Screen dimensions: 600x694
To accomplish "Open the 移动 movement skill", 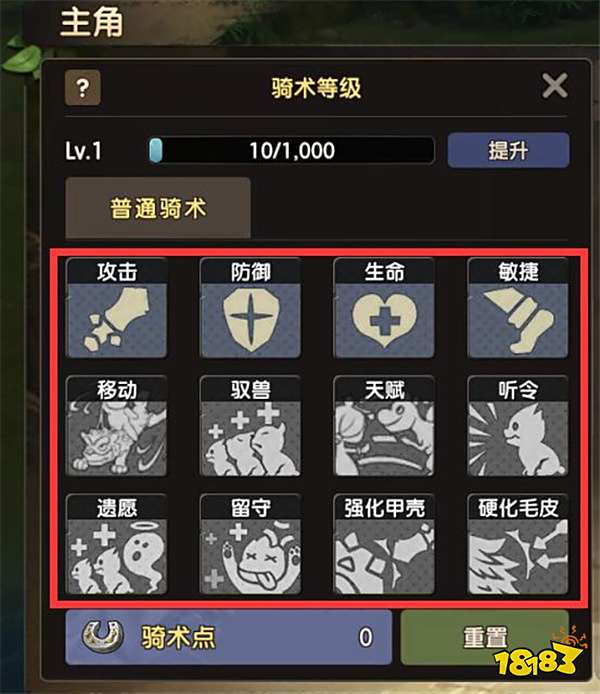I will pyautogui.click(x=117, y=426).
